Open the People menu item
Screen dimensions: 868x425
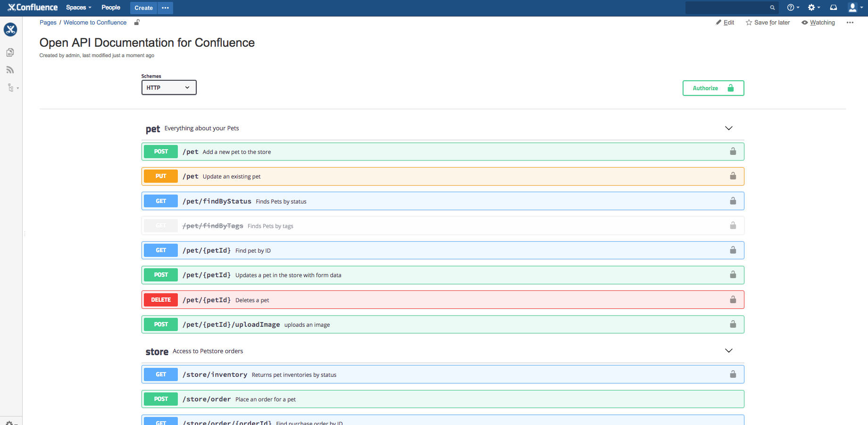[111, 8]
